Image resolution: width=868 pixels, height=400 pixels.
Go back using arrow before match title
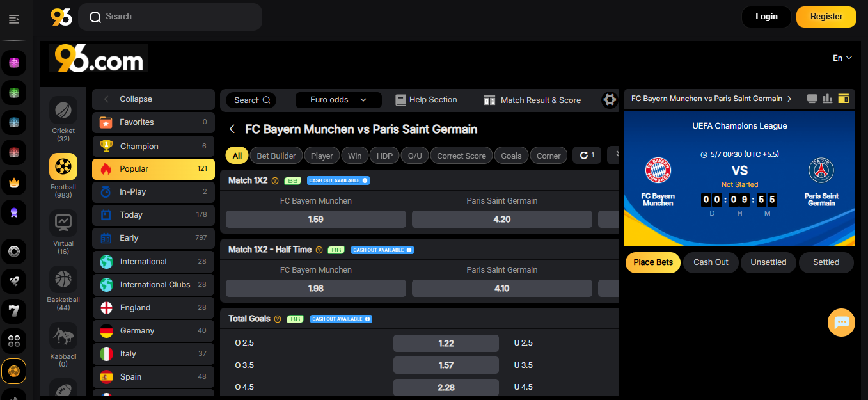[233, 129]
